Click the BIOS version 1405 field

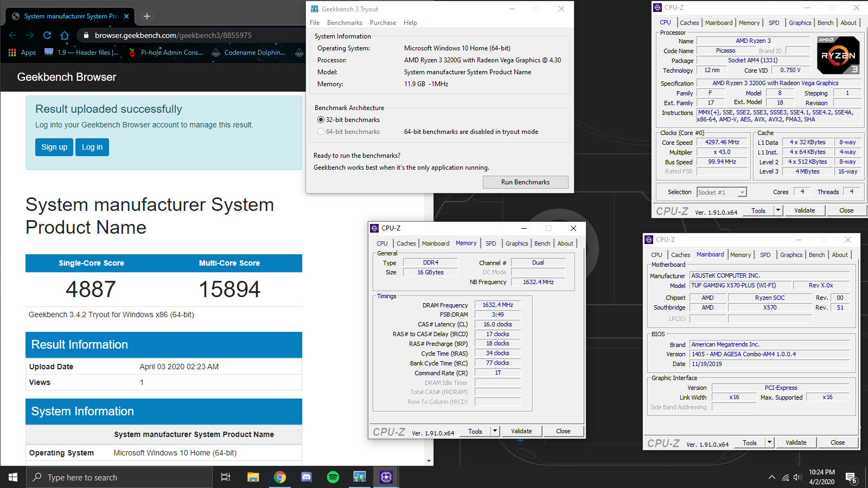769,354
